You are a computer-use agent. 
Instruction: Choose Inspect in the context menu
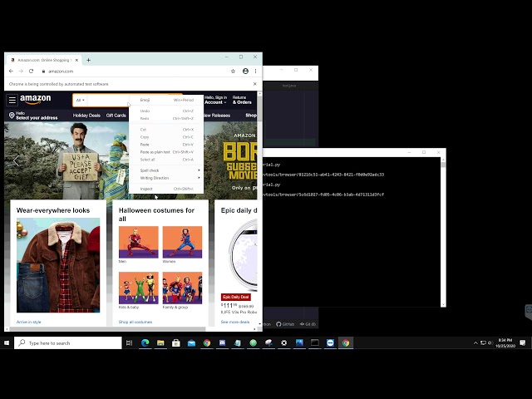click(x=166, y=189)
